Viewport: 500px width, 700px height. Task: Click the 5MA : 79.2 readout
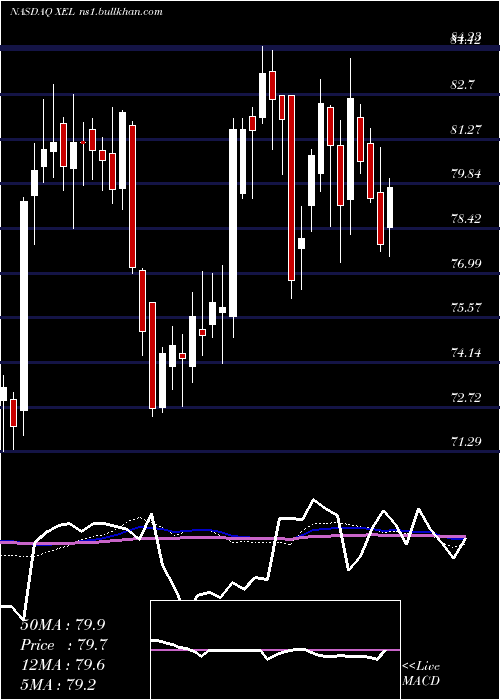(58, 684)
